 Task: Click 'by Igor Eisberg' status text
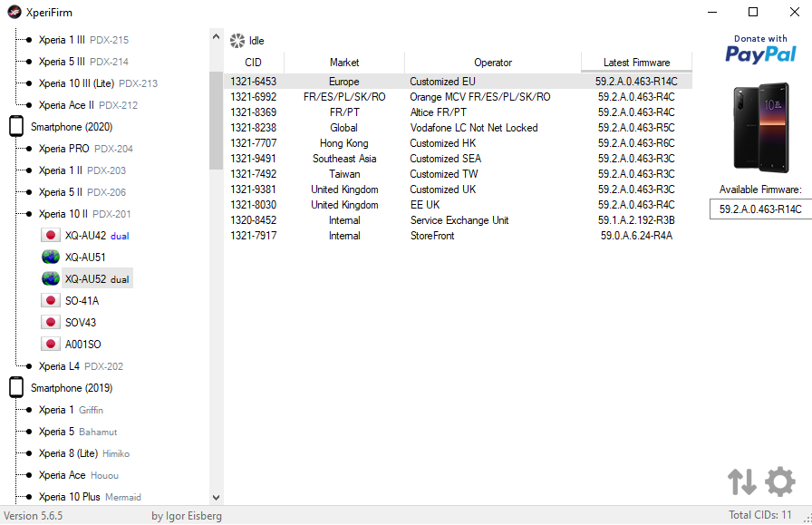187,516
